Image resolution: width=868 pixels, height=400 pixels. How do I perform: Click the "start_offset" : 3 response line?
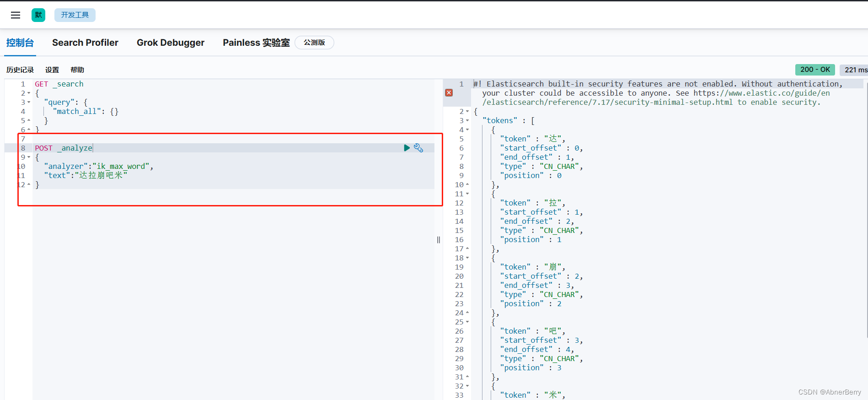541,340
